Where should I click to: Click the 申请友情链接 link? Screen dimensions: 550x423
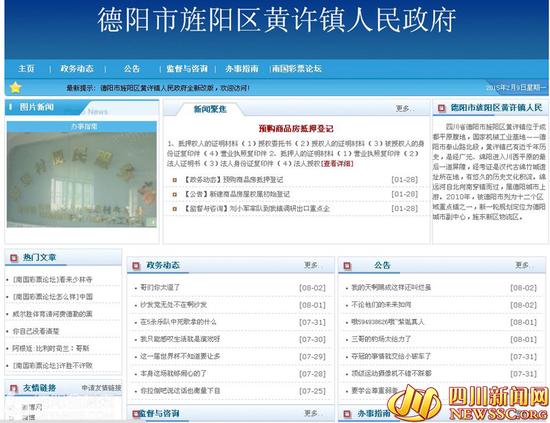(101, 388)
